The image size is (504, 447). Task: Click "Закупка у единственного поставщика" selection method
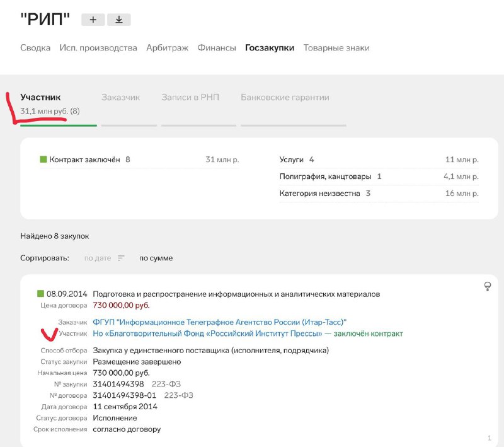pyautogui.click(x=211, y=350)
